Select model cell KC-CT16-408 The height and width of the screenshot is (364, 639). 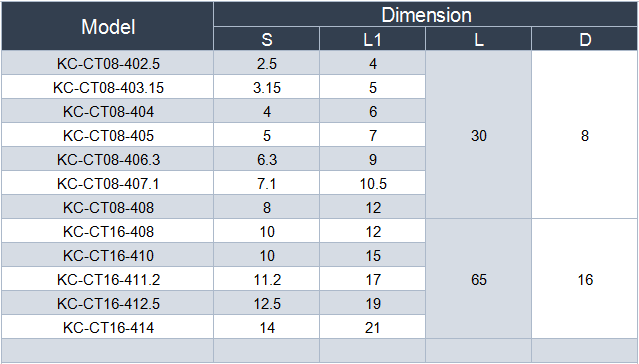click(108, 231)
